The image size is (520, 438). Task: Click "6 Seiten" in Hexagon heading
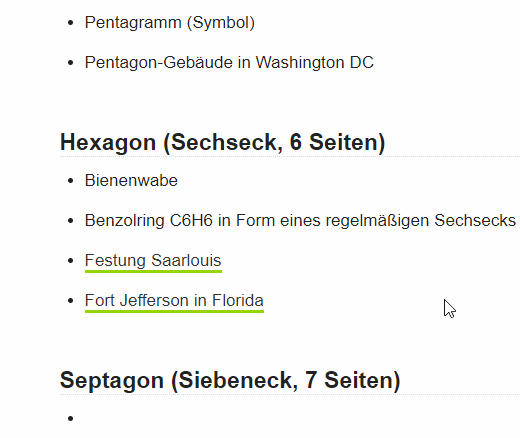[337, 142]
